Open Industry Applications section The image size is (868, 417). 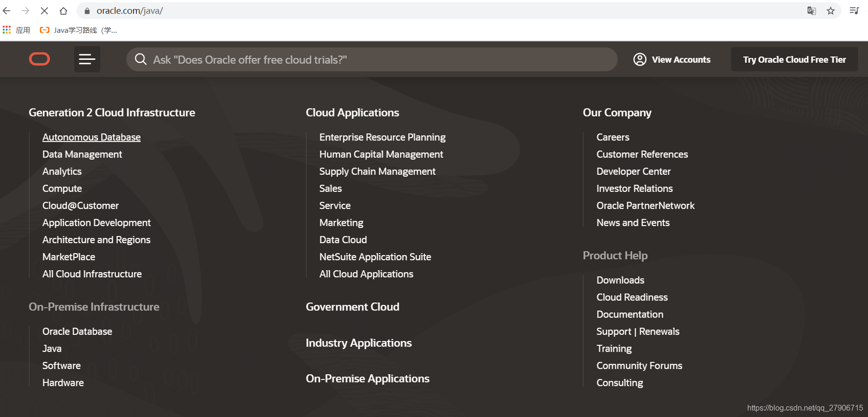click(x=359, y=343)
